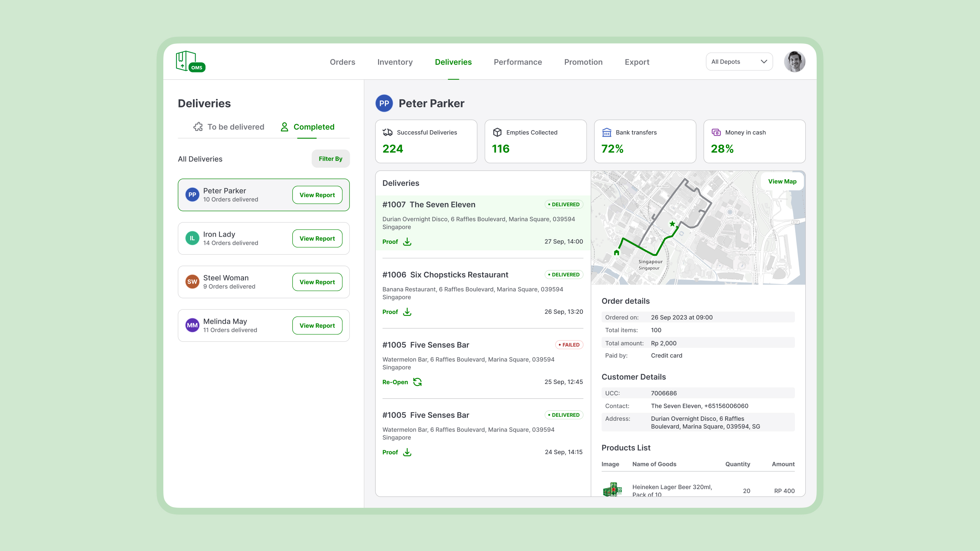Click the Empties Collected box icon

497,132
